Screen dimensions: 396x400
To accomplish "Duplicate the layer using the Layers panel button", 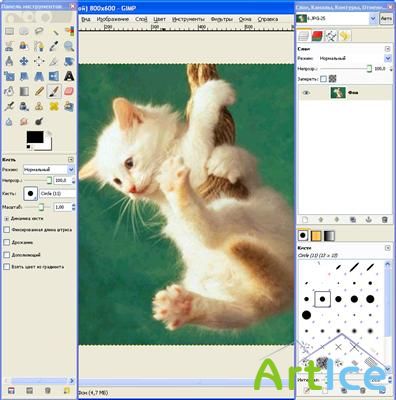I will (x=353, y=220).
